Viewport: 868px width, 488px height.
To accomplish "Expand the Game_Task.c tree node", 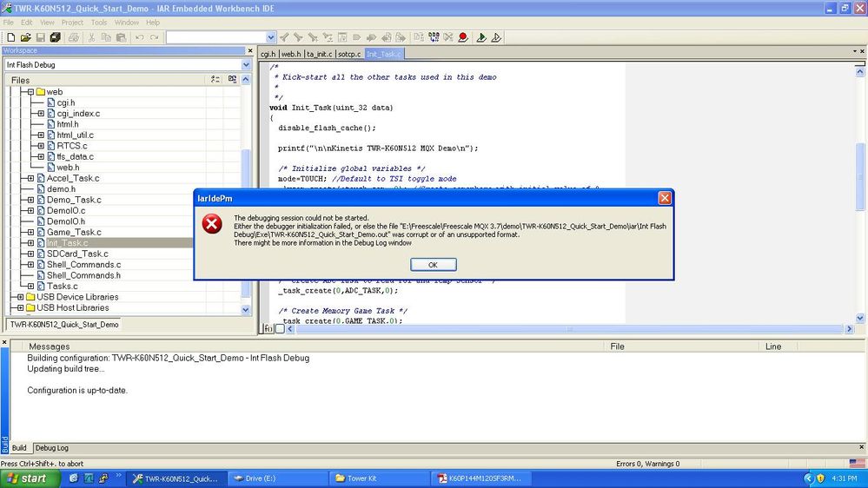I will [31, 233].
